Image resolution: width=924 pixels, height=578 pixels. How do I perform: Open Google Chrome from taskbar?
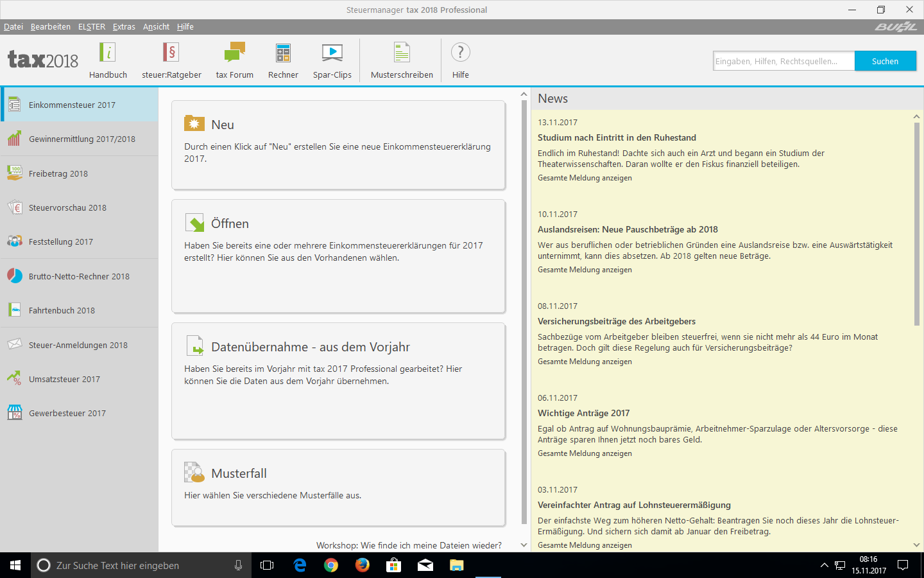tap(331, 565)
